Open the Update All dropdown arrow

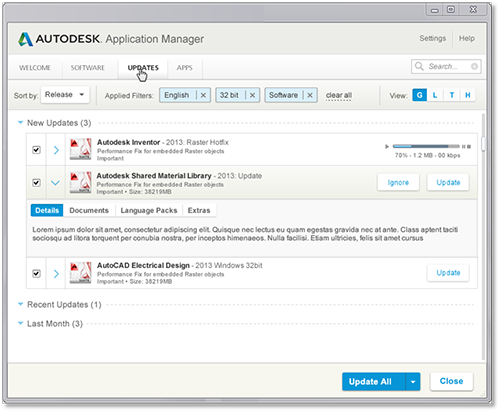413,382
